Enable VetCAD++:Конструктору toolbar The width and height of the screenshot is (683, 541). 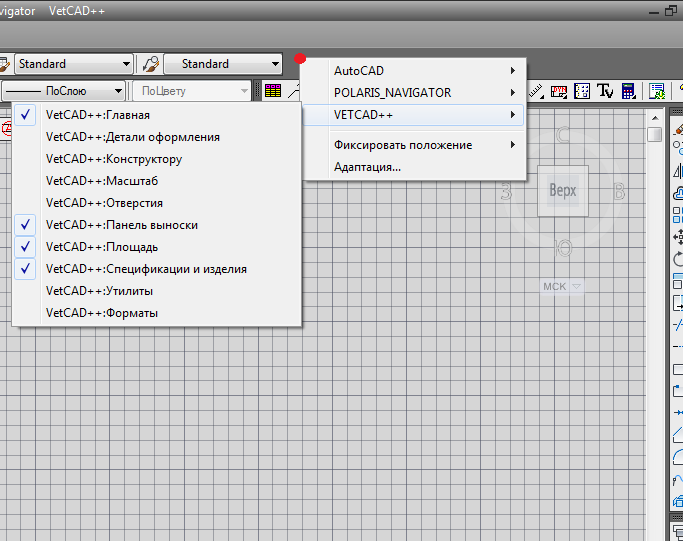tap(157, 159)
